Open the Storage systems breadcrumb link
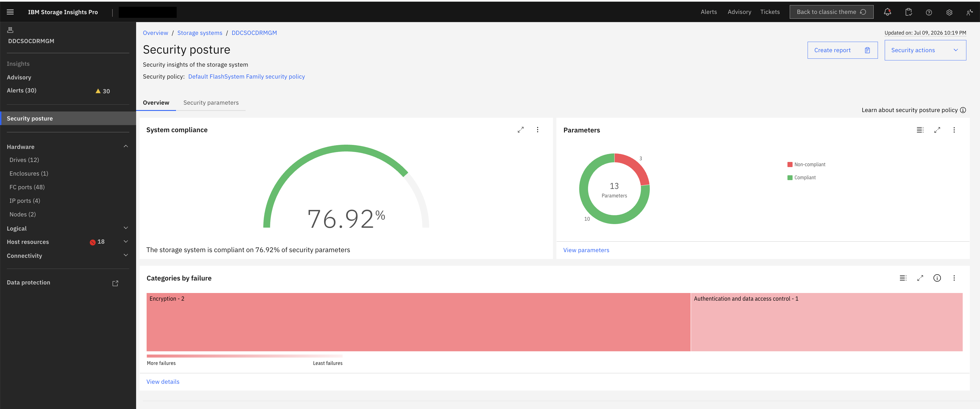 pos(200,33)
